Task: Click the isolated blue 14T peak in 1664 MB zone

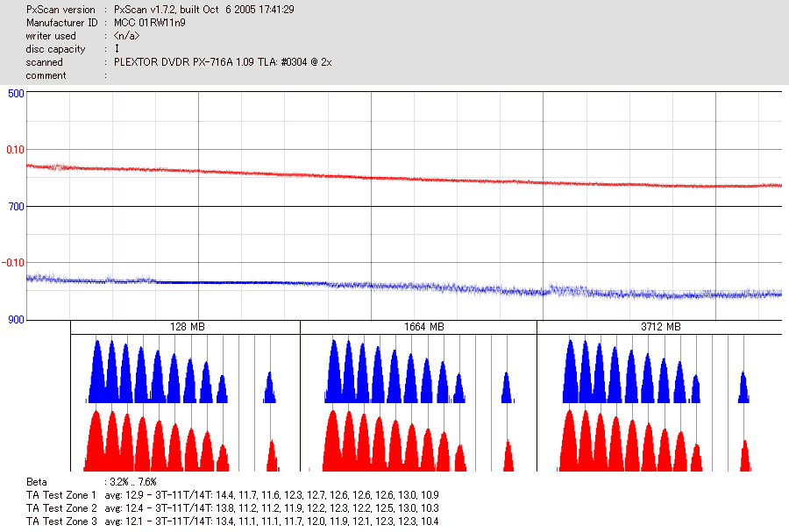Action: 507,387
